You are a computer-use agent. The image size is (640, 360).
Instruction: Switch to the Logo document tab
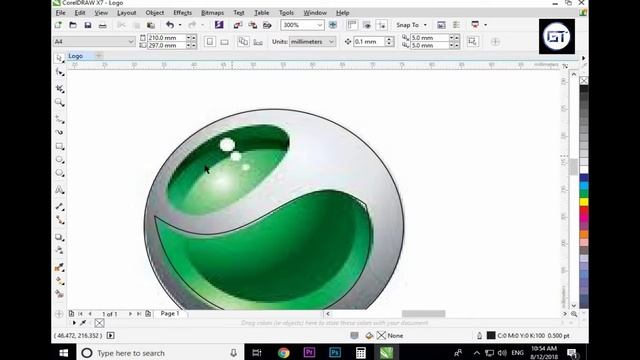coord(76,56)
